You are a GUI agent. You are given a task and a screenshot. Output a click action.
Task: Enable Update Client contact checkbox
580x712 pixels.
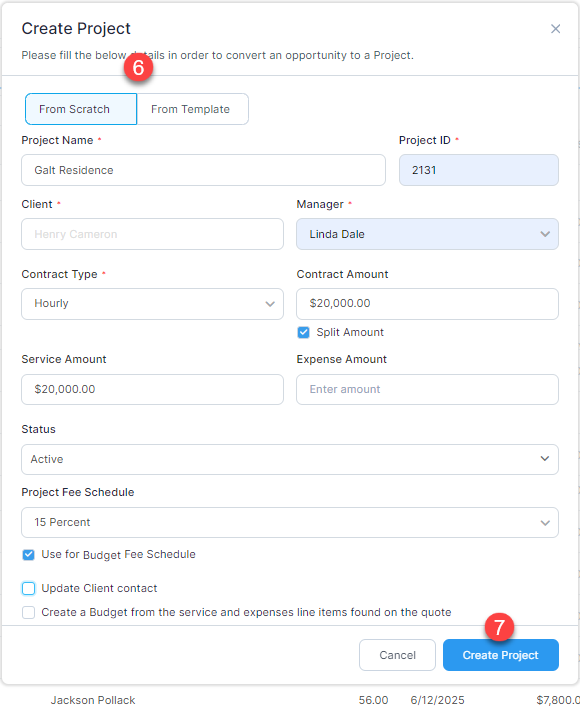point(28,588)
